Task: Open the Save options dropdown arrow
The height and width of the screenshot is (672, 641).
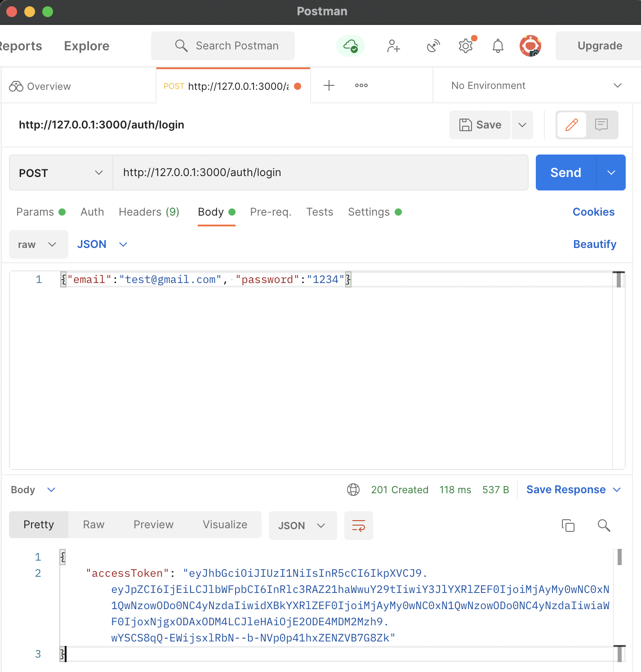Action: pyautogui.click(x=522, y=125)
